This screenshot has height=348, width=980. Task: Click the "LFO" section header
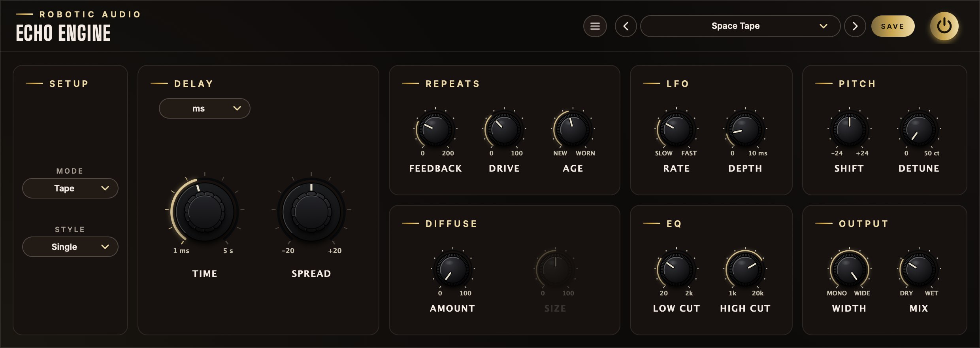tap(678, 84)
